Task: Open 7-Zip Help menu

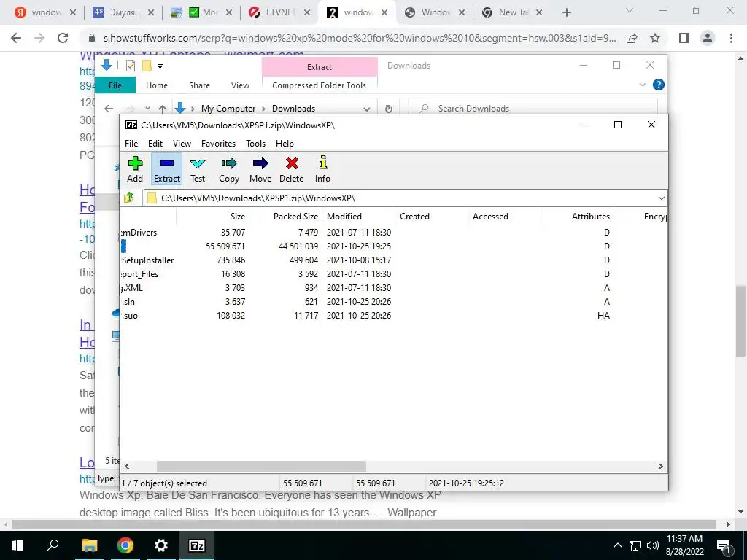Action: pyautogui.click(x=285, y=144)
